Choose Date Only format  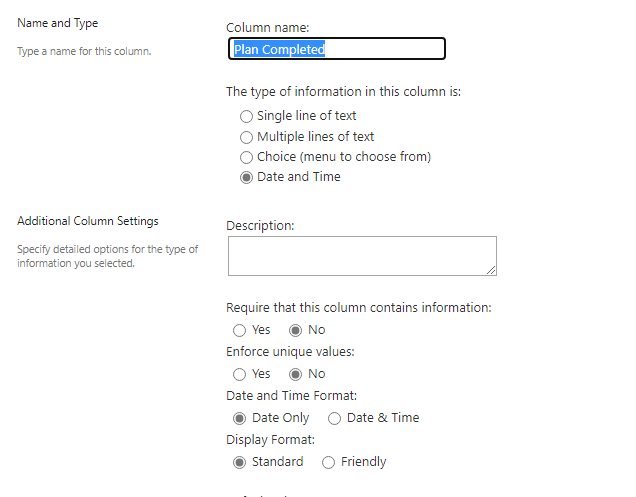pyautogui.click(x=239, y=418)
